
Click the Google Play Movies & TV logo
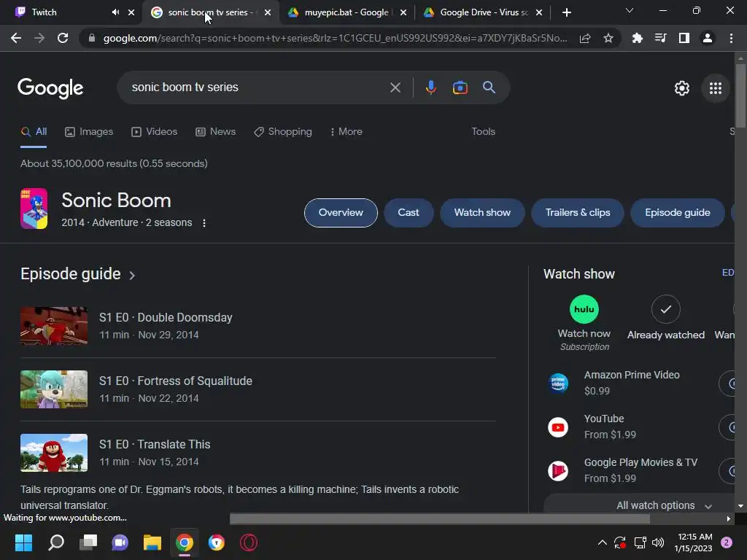(x=558, y=471)
